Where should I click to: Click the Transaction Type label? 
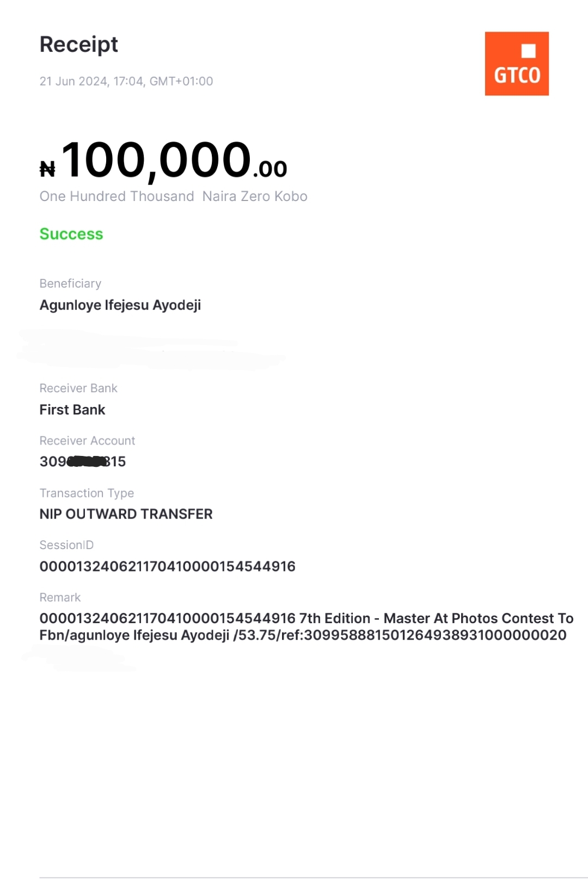click(87, 492)
